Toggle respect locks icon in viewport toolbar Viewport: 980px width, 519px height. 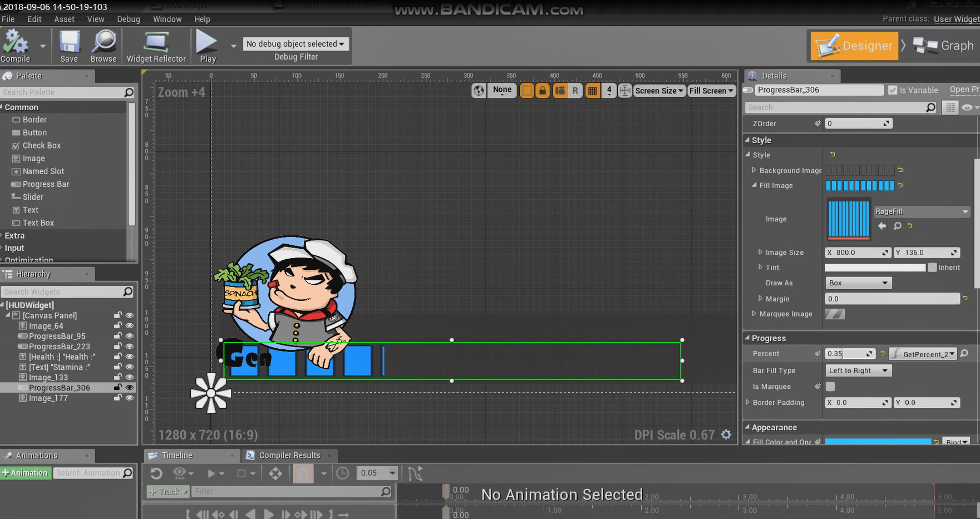coord(543,90)
